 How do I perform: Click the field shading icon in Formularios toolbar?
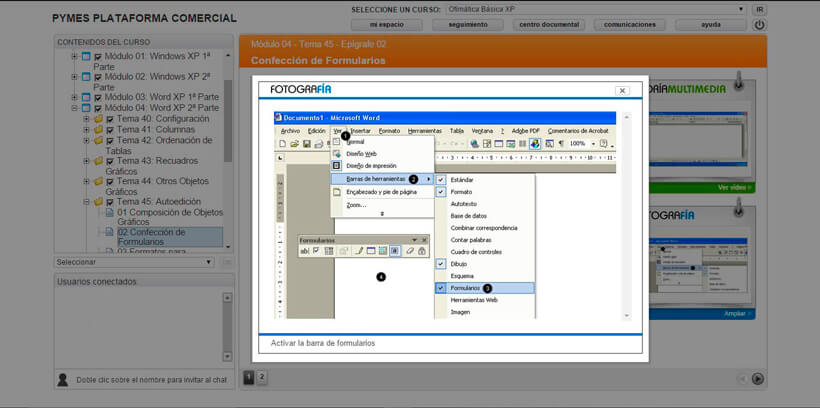pos(395,251)
